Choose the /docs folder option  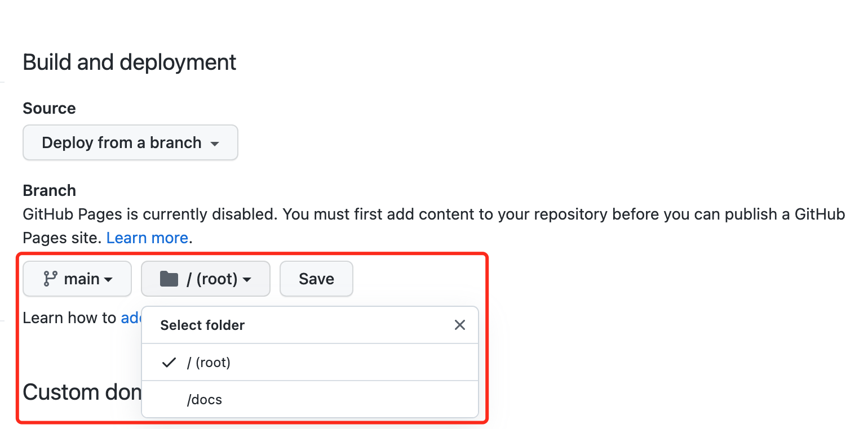[x=310, y=400]
